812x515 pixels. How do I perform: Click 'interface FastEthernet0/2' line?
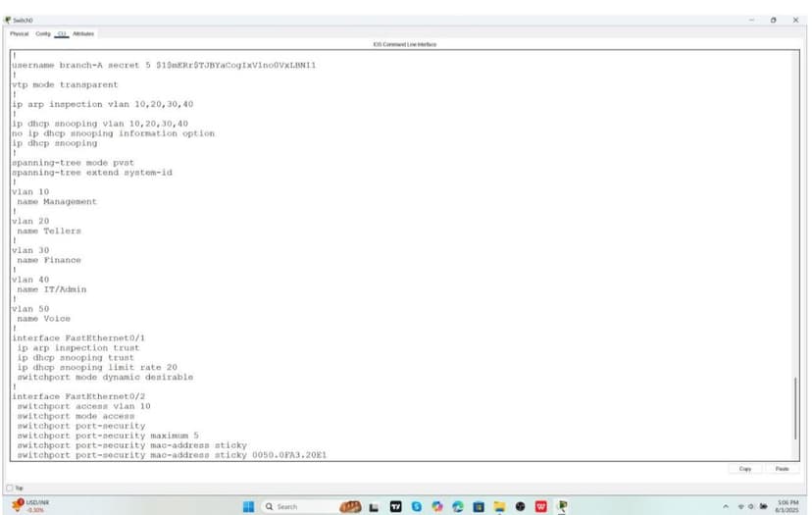coord(78,396)
